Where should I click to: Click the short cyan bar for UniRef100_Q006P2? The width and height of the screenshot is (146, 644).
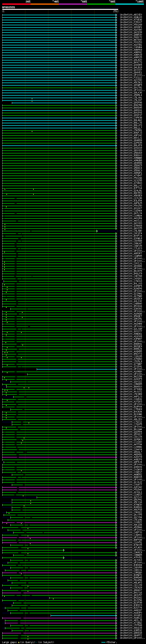[x=83, y=615]
